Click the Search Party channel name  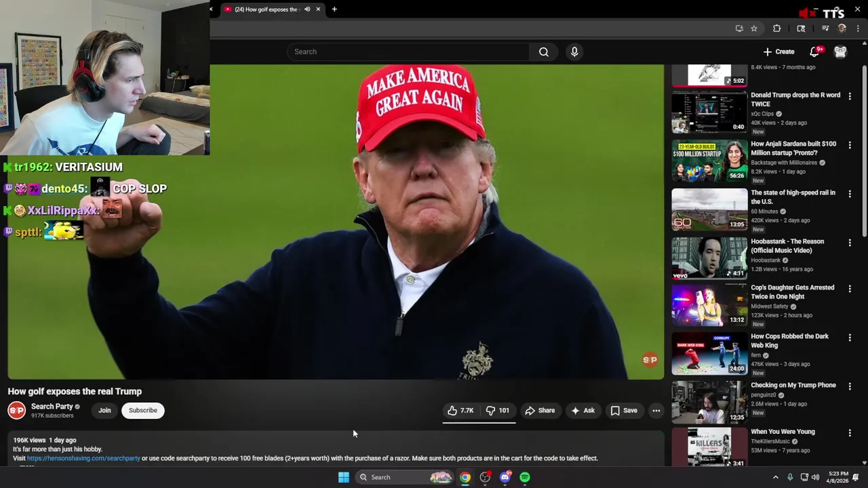(x=52, y=406)
